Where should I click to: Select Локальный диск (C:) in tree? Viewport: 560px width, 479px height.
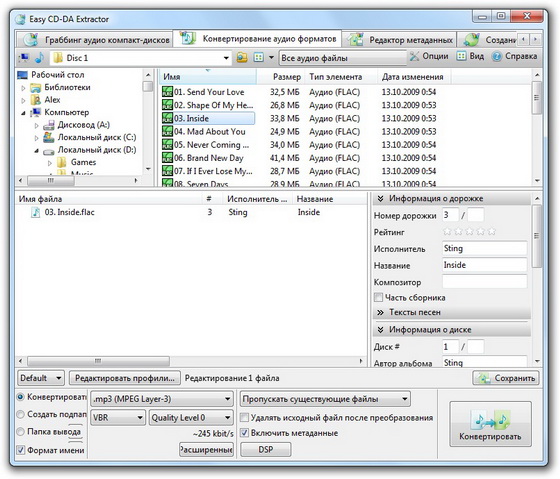click(96, 138)
